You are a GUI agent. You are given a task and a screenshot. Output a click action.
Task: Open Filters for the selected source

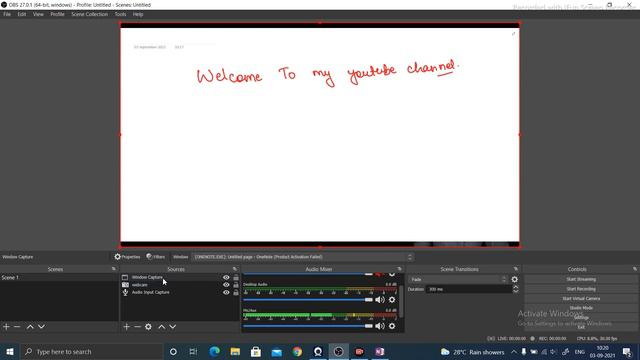[156, 257]
